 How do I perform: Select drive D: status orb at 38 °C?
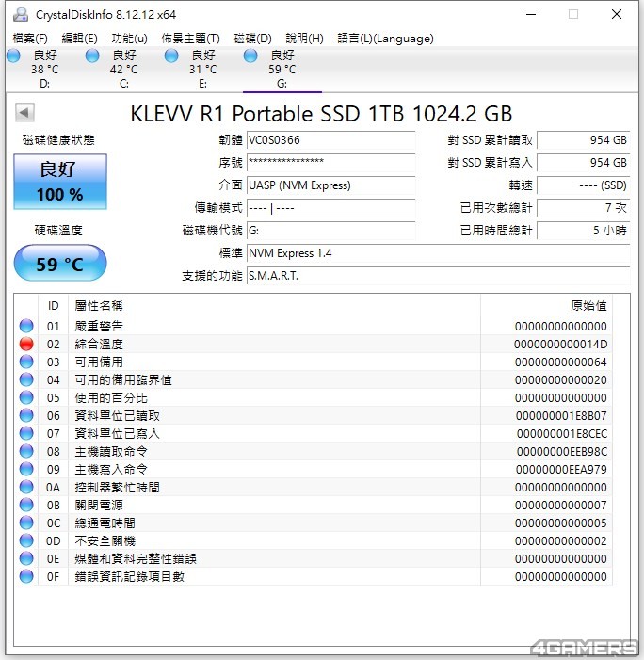(13, 56)
